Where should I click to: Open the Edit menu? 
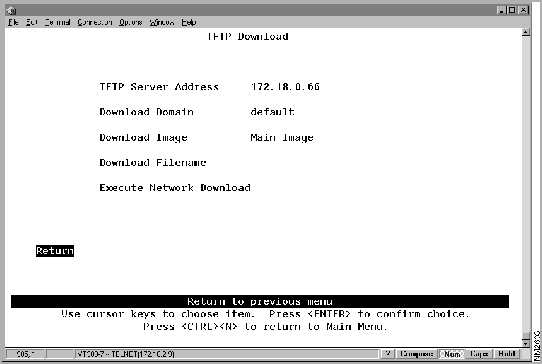(31, 22)
